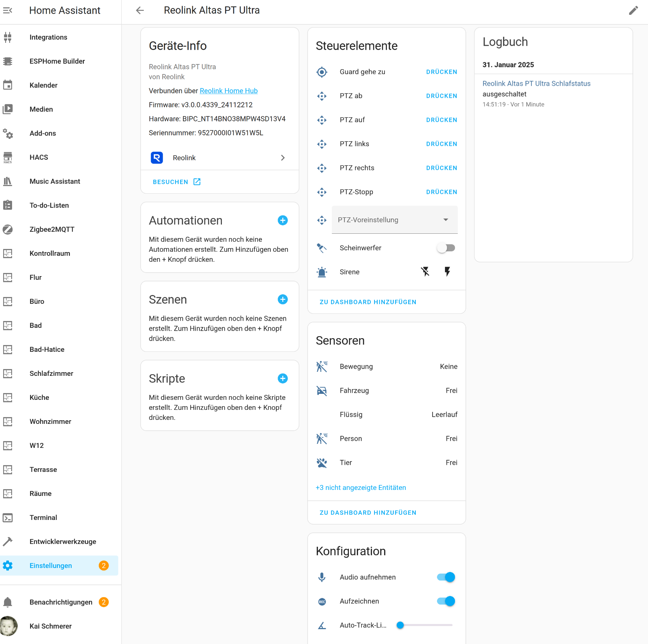
Task: Click the Terminal console icon
Action: 8,518
